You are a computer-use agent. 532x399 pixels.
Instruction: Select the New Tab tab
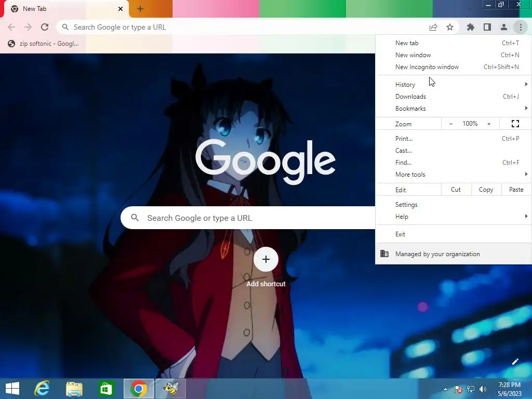pyautogui.click(x=66, y=9)
